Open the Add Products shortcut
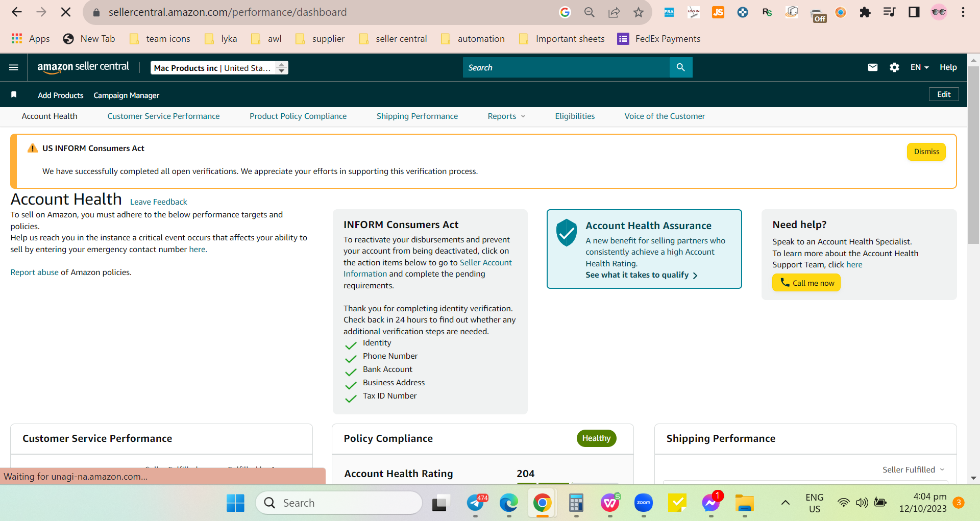 coord(61,95)
